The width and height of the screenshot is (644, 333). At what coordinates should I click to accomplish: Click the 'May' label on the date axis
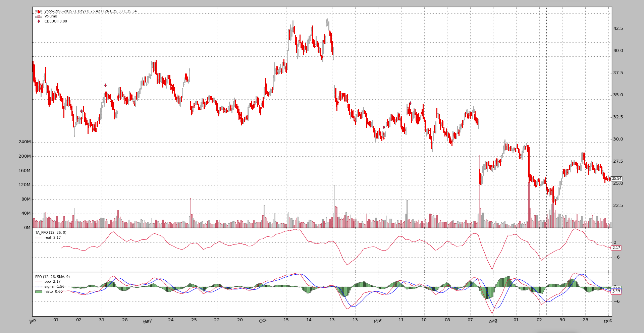[x=148, y=321]
